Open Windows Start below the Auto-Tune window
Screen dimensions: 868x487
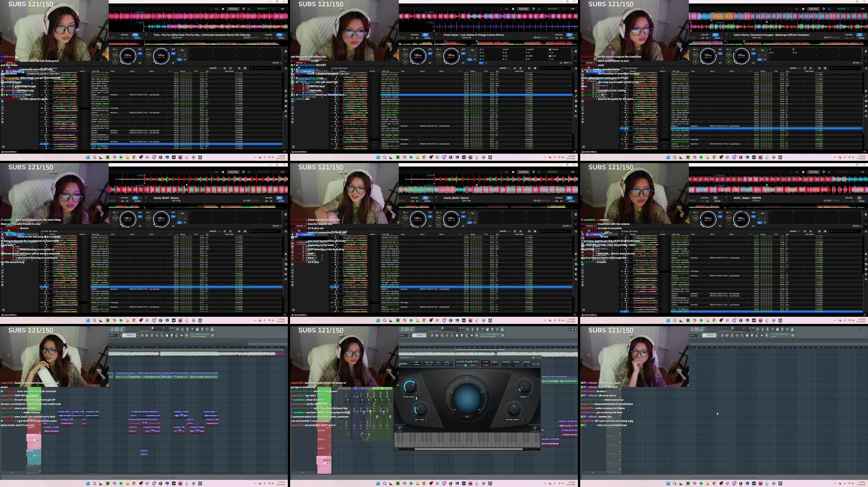pos(378,483)
